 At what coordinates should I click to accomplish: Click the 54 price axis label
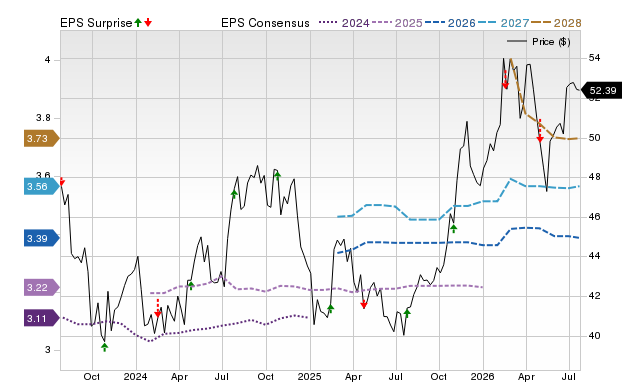pos(594,58)
